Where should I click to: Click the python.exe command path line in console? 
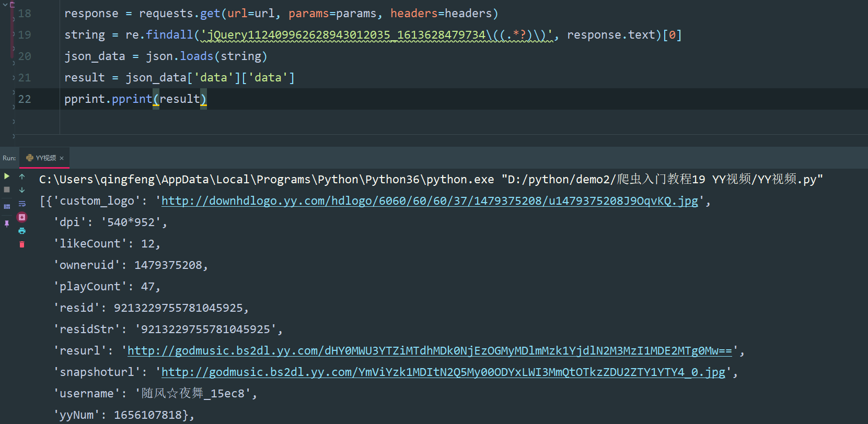[x=431, y=180]
